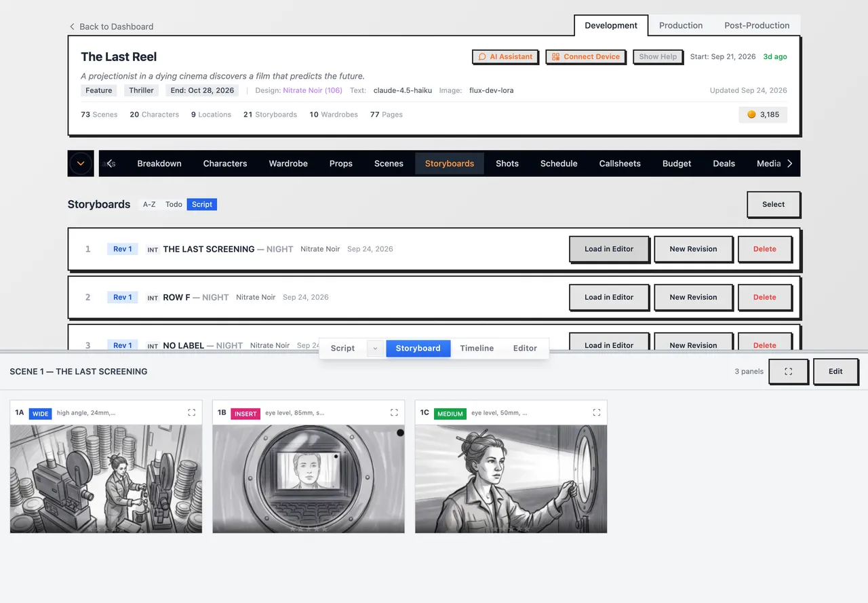Expand panel 1B to fullscreen

coord(394,412)
